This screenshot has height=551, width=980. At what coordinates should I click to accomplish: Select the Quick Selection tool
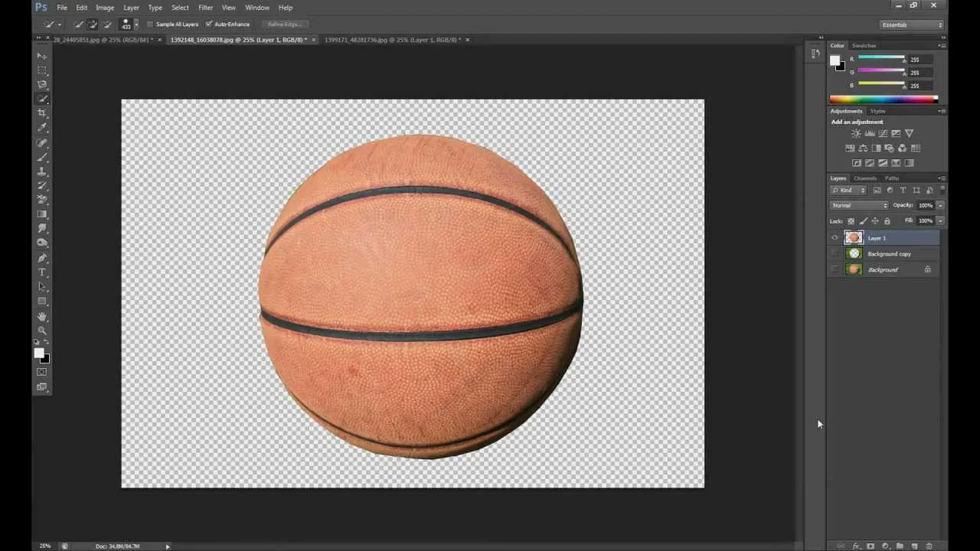pos(42,98)
